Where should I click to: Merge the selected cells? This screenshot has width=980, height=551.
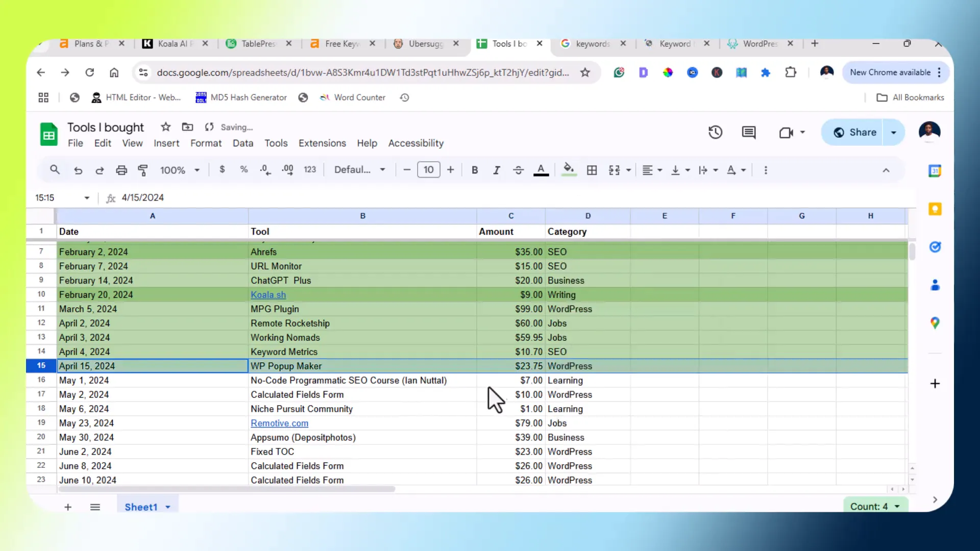pyautogui.click(x=614, y=170)
